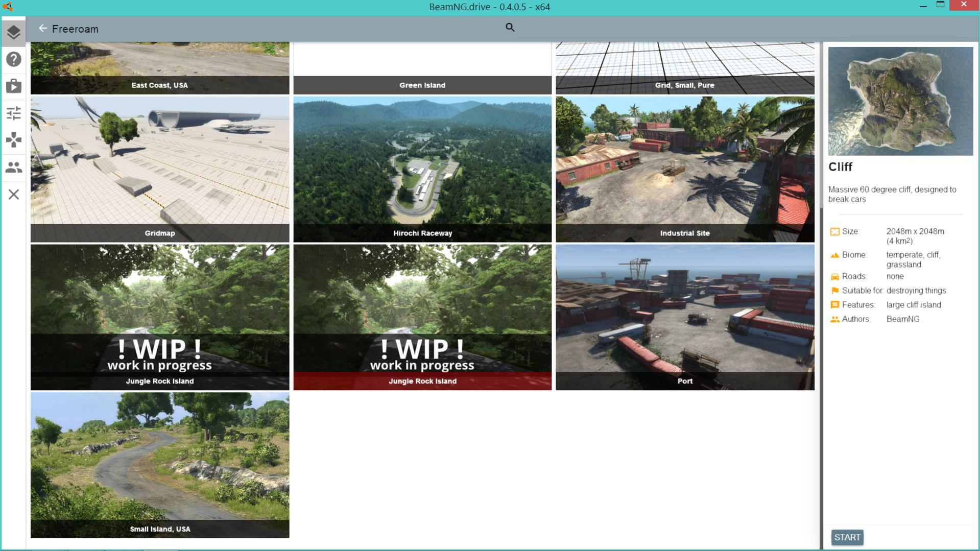
Task: Close the side menu with X icon
Action: click(14, 194)
